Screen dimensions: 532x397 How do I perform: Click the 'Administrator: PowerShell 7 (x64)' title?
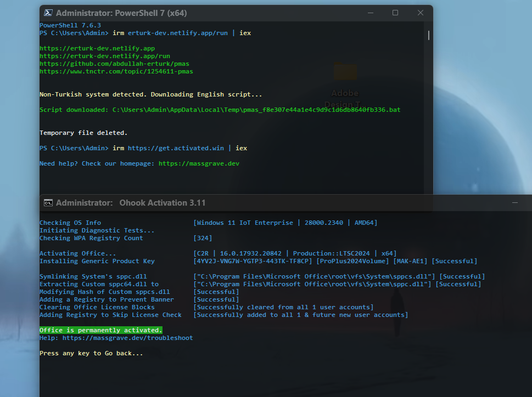(121, 13)
